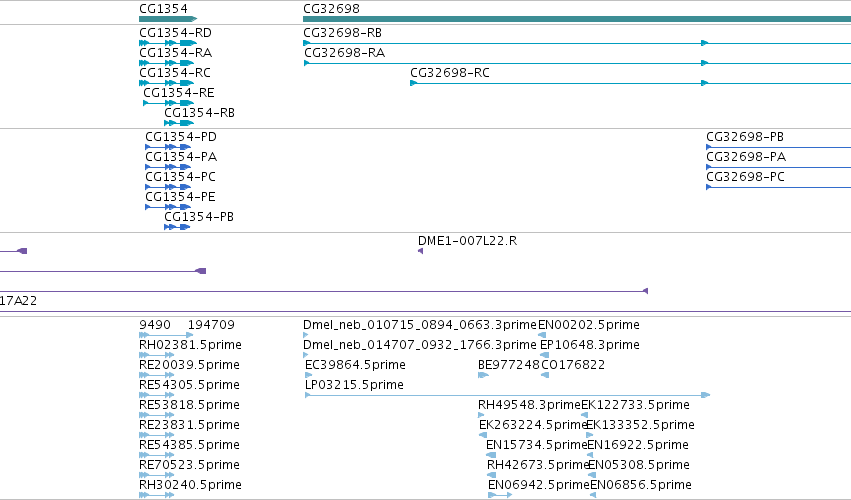The image size is (851, 500).
Task: Click EST CO176822
Action: point(573,365)
